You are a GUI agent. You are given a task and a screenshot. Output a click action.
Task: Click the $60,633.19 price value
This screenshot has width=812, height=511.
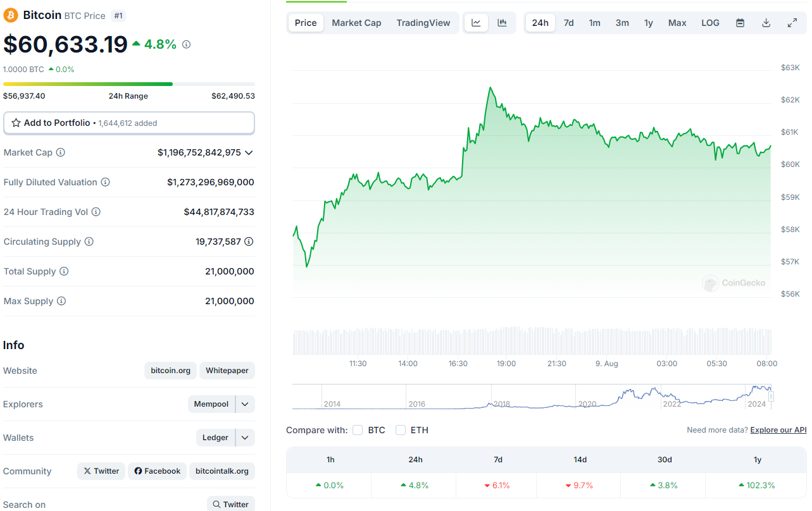[65, 44]
